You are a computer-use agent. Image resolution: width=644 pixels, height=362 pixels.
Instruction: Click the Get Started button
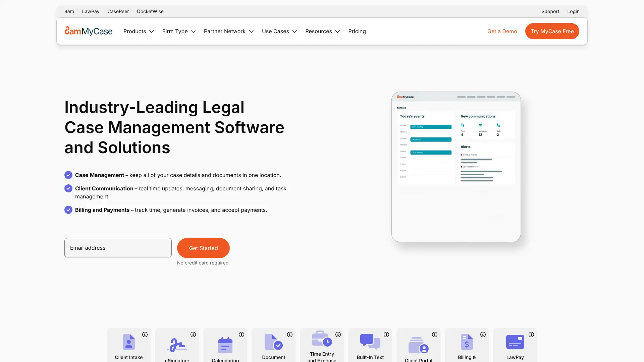pos(203,248)
